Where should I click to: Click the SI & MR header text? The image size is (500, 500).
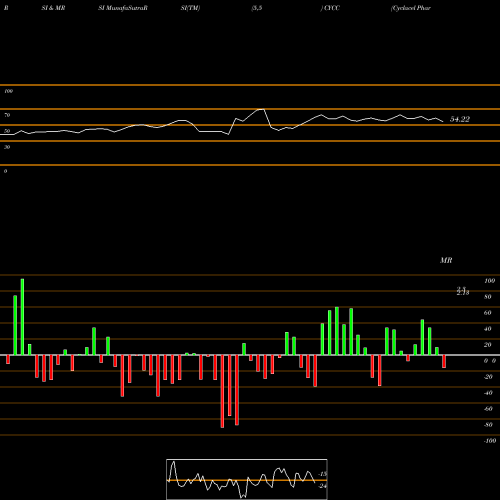[x=53, y=8]
